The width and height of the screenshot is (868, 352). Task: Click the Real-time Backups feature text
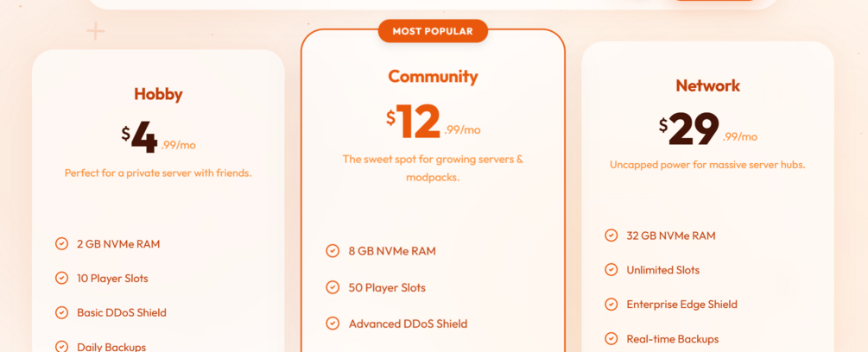(672, 339)
